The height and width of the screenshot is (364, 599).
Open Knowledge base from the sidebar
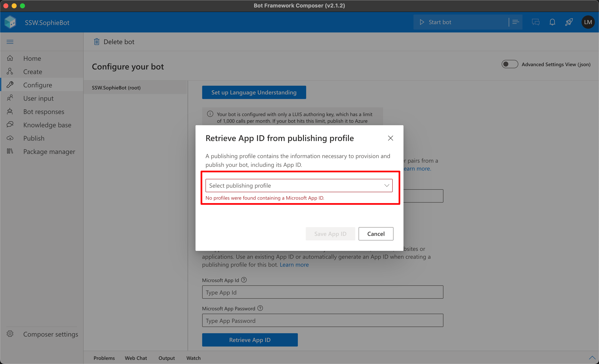tap(47, 125)
